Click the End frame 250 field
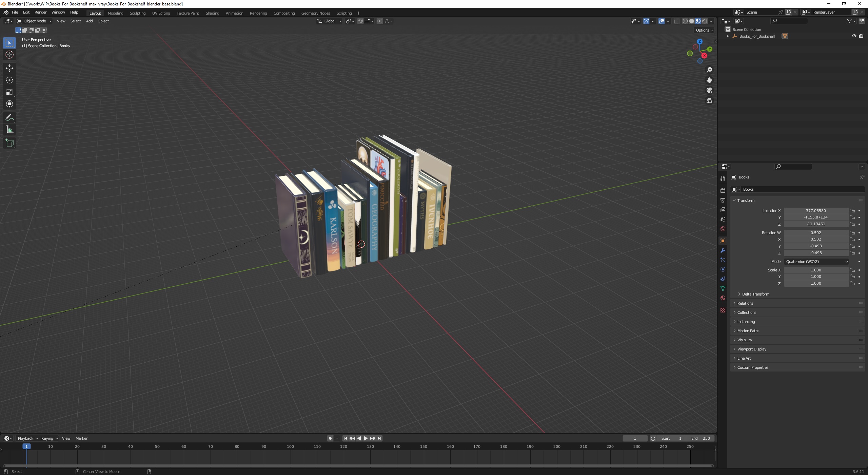The width and height of the screenshot is (868, 475). click(x=701, y=438)
